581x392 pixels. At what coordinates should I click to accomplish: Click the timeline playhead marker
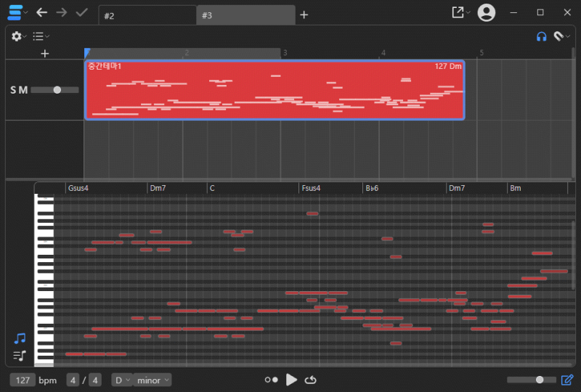coord(87,53)
